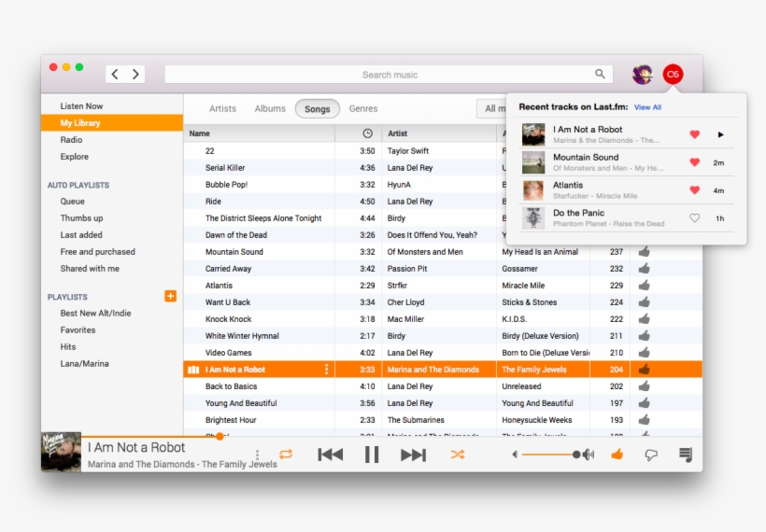The image size is (766, 532).
Task: Open now-playing track options menu
Action: 258,455
